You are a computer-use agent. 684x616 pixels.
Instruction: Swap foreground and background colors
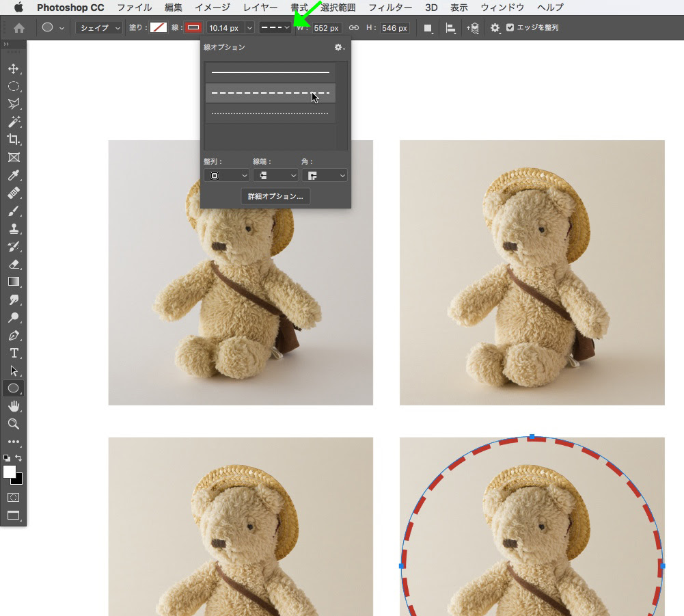pyautogui.click(x=18, y=457)
